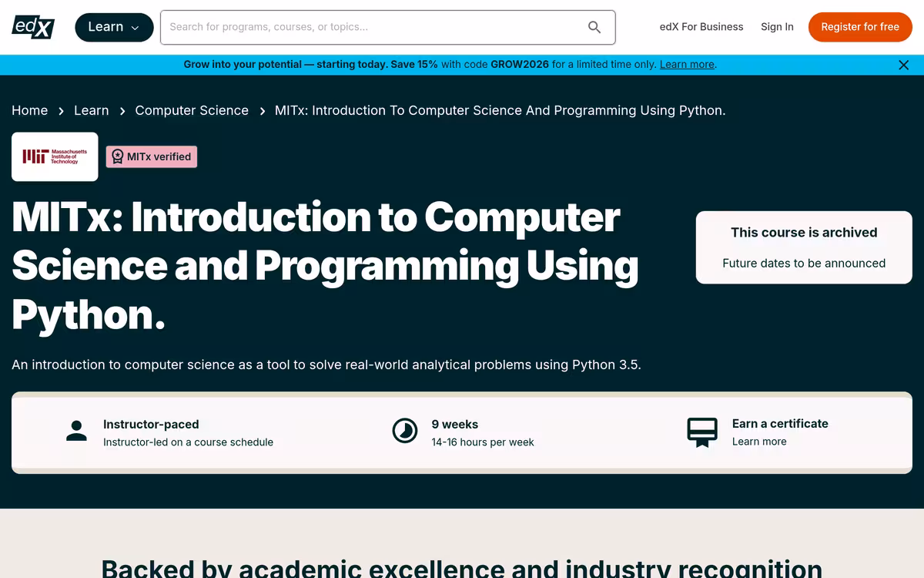Viewport: 924px width, 578px height.
Task: Click the verified ribbon icon in badge
Action: 117,156
